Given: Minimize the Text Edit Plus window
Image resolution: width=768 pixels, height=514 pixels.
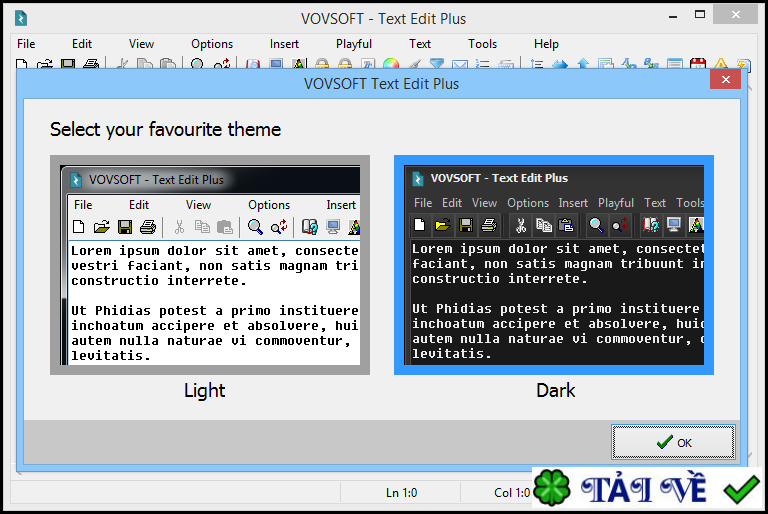Looking at the screenshot, I should coord(673,16).
